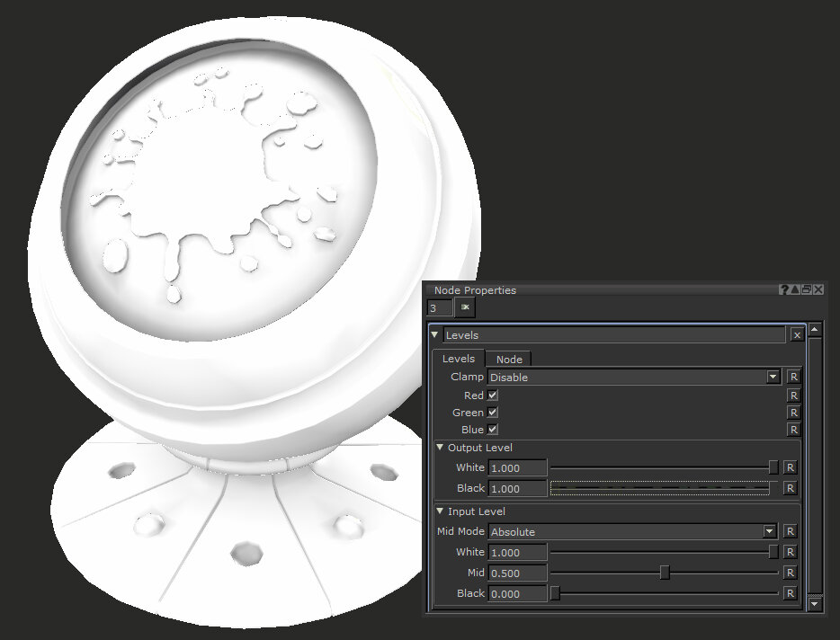Toggle the Green channel checkbox
The height and width of the screenshot is (640, 840).
pyautogui.click(x=492, y=413)
